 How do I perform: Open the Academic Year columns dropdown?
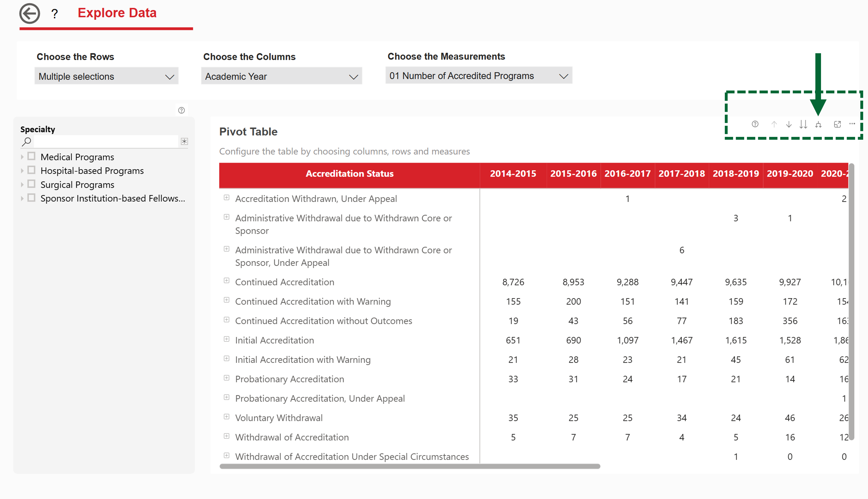(x=282, y=76)
